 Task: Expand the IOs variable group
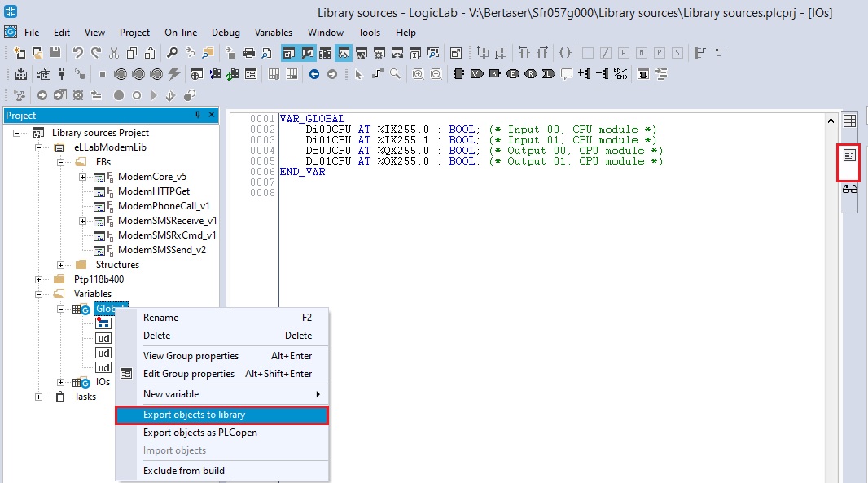click(61, 382)
